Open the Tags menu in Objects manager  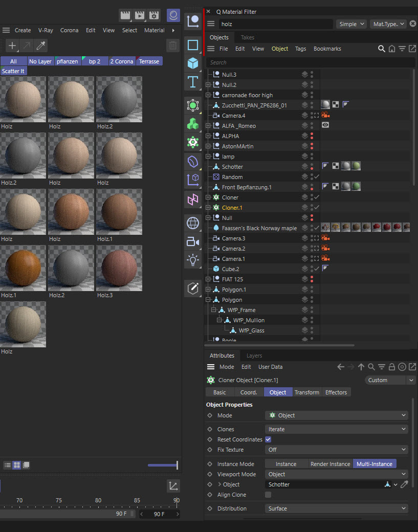pyautogui.click(x=300, y=49)
